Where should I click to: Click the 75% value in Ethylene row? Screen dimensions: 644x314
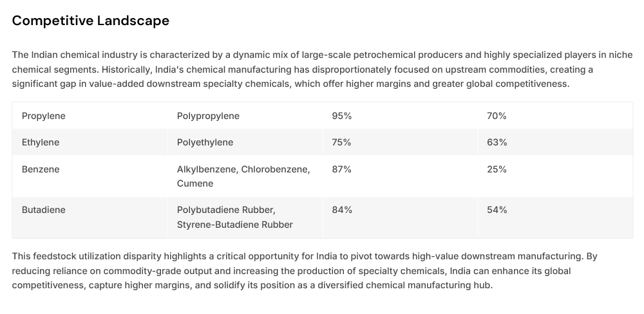(341, 142)
